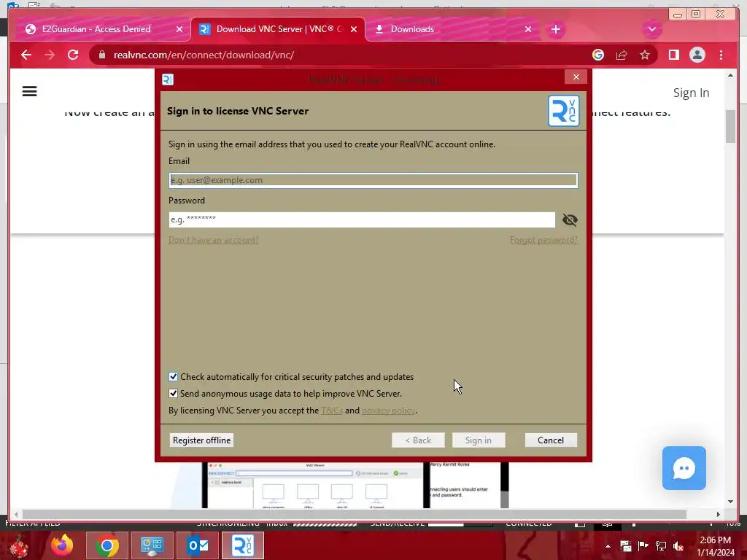Click the RealVNC icon in dialog title bar
This screenshot has width=747, height=560.
click(x=168, y=79)
